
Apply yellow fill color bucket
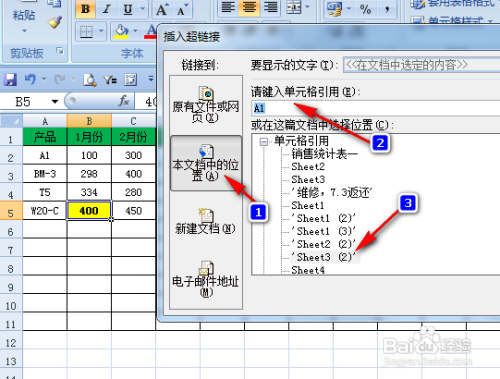(122, 32)
